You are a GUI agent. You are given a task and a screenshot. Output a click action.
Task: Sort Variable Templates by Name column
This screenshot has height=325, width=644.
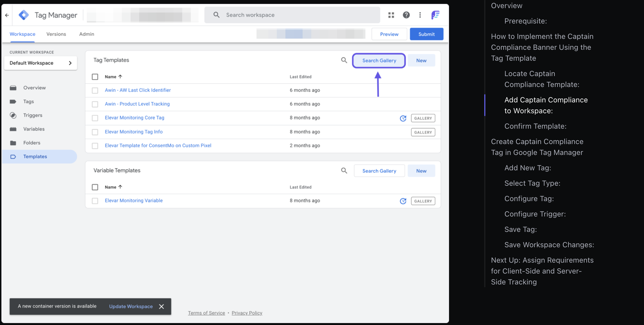coord(114,187)
